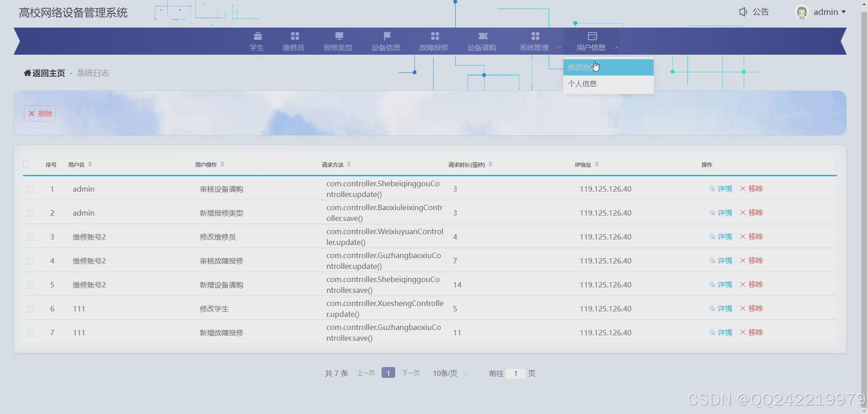The height and width of the screenshot is (414, 868).
Task: Select the 维修员 navigation icon
Action: click(294, 41)
